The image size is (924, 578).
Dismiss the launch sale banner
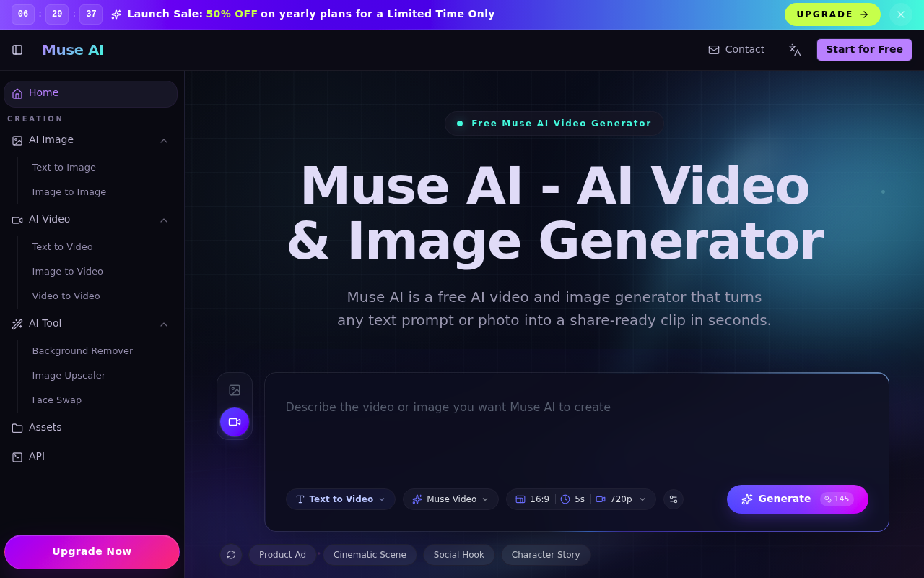[901, 14]
